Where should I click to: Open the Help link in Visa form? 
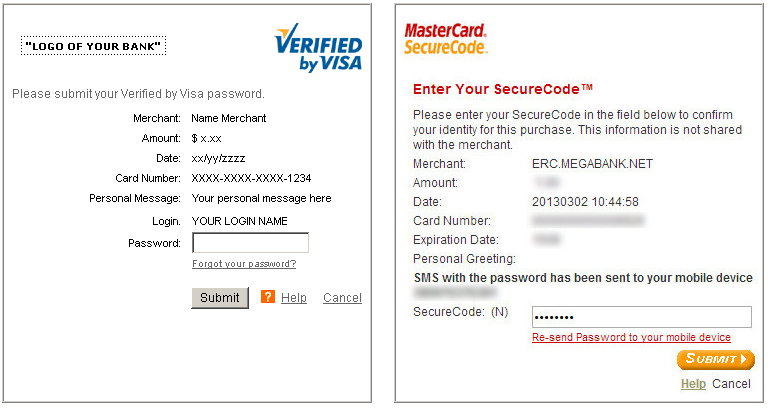294,298
